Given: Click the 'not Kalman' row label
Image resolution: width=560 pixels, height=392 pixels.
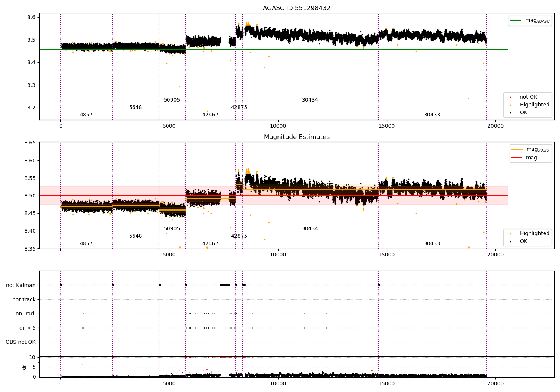Looking at the screenshot, I should coord(21,285).
